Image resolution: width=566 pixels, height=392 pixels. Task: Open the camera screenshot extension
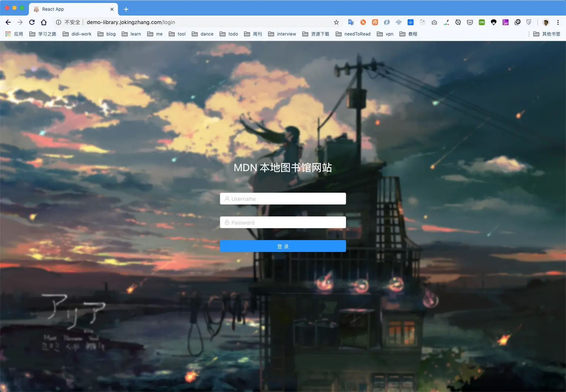point(434,22)
